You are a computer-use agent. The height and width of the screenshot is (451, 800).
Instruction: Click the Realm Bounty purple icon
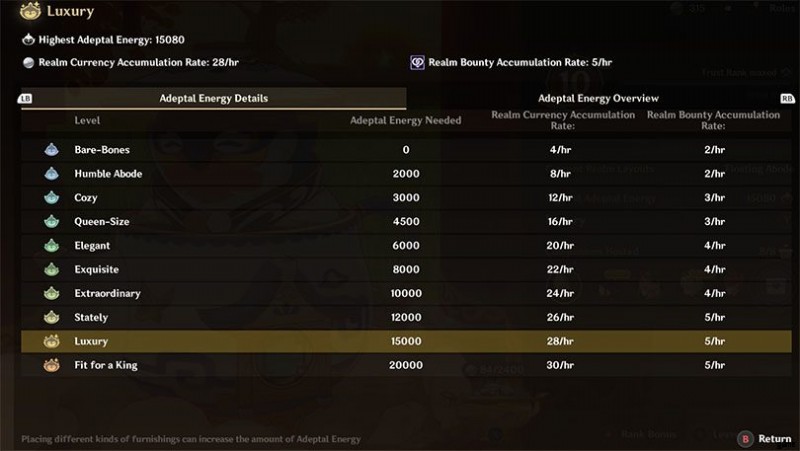pyautogui.click(x=417, y=62)
